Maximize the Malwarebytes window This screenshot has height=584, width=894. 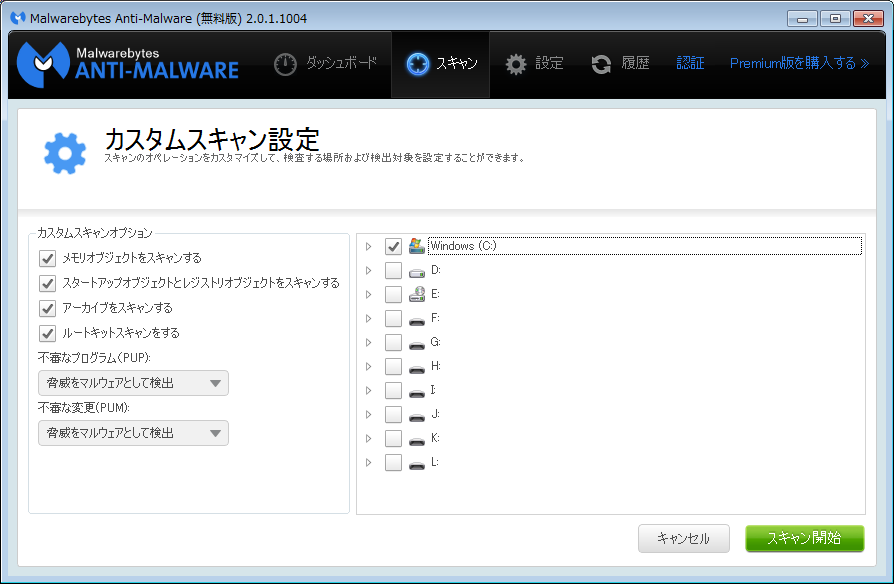(x=835, y=18)
